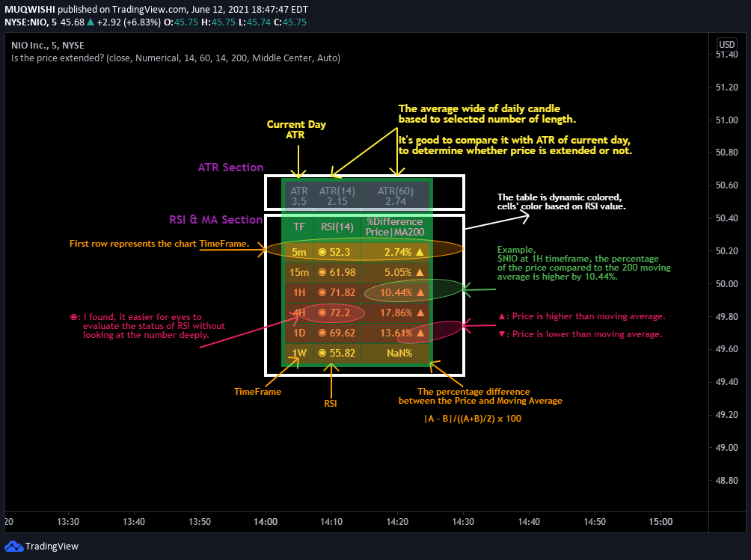Click the 69.62 RSI value
The height and width of the screenshot is (560, 751).
[x=343, y=333]
